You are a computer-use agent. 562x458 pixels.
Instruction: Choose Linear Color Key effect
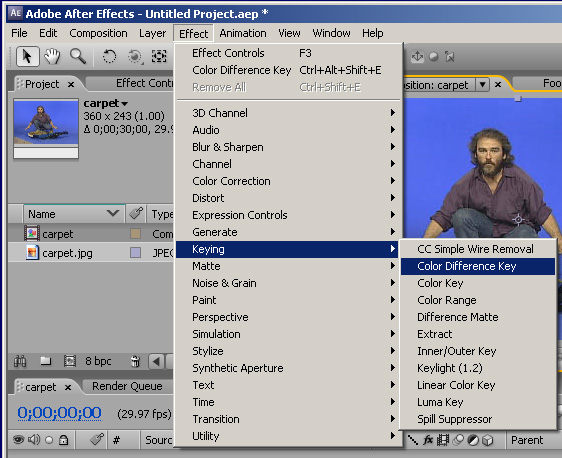[x=478, y=385]
